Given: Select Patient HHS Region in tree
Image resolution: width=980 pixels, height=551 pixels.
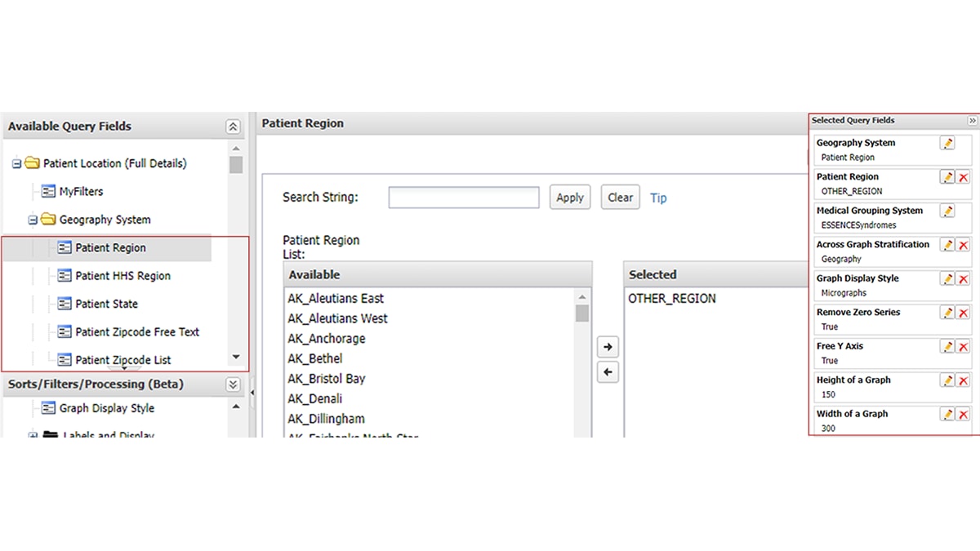Looking at the screenshot, I should pos(122,276).
